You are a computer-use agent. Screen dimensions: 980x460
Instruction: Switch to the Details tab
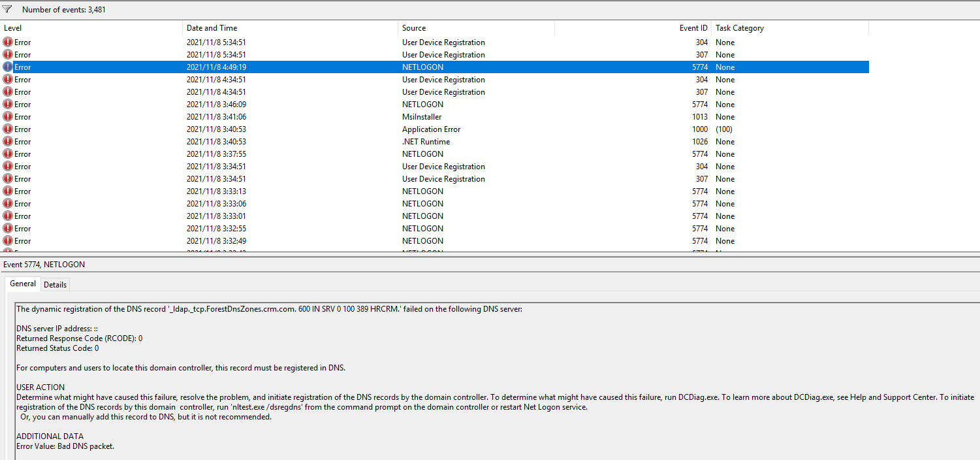55,284
